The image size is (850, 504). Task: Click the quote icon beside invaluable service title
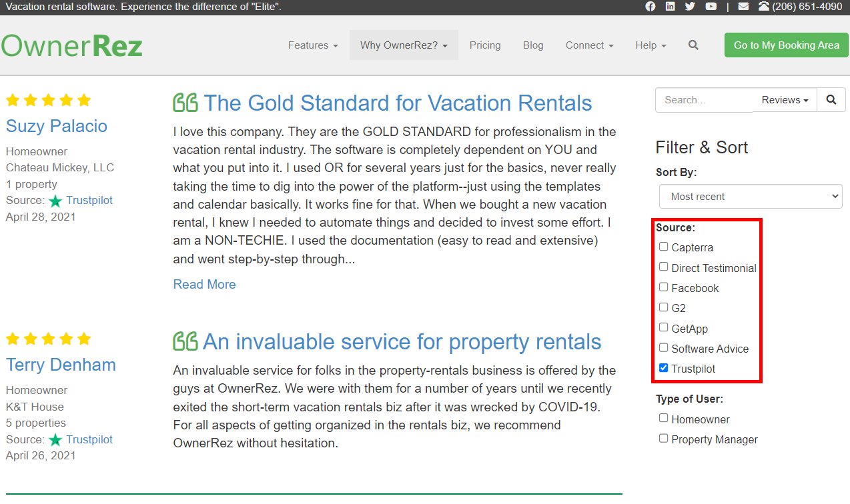[x=185, y=341]
